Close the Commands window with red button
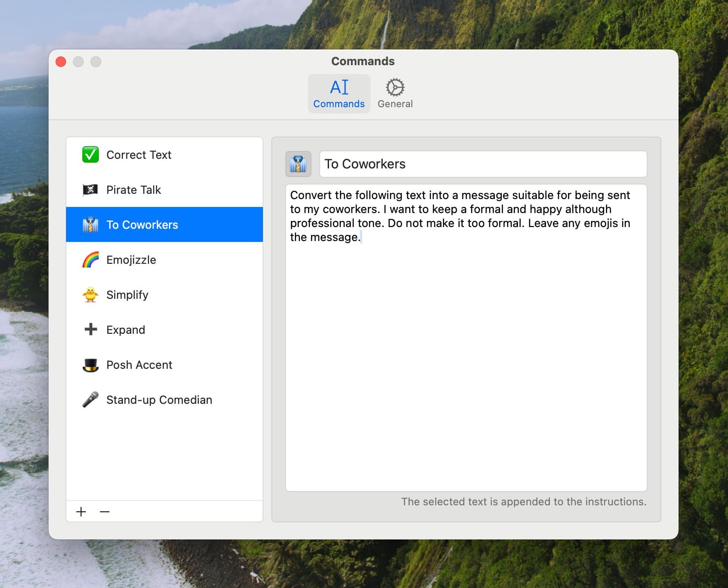 pos(61,62)
